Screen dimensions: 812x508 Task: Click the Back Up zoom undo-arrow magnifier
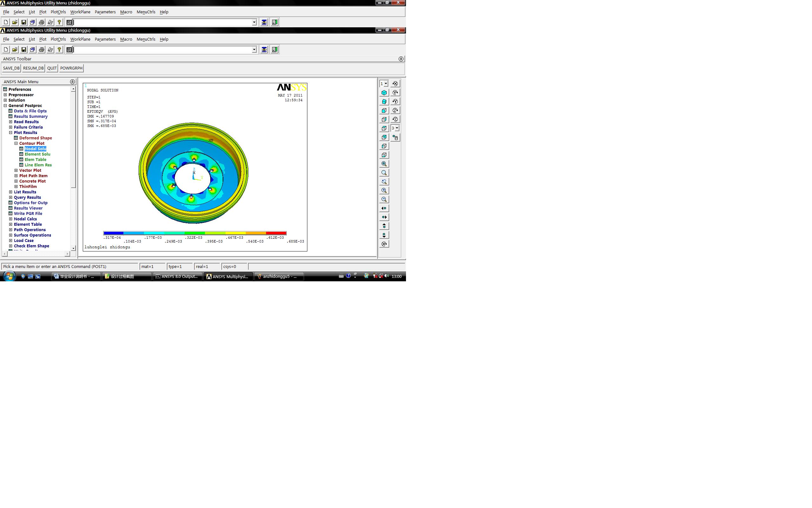point(384,182)
